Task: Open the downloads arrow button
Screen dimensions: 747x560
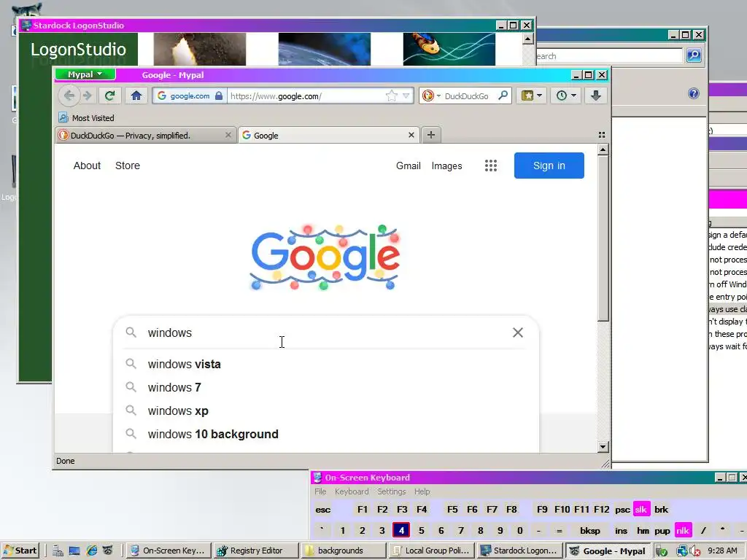Action: point(595,96)
